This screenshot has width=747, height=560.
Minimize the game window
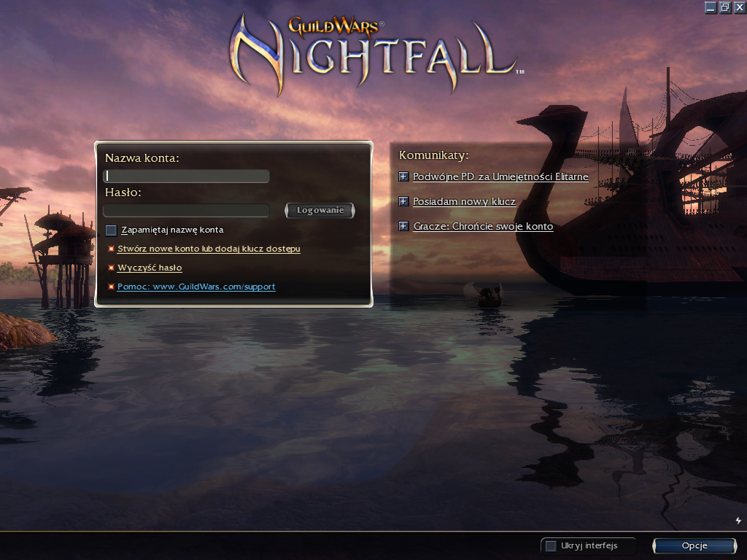pyautogui.click(x=711, y=7)
